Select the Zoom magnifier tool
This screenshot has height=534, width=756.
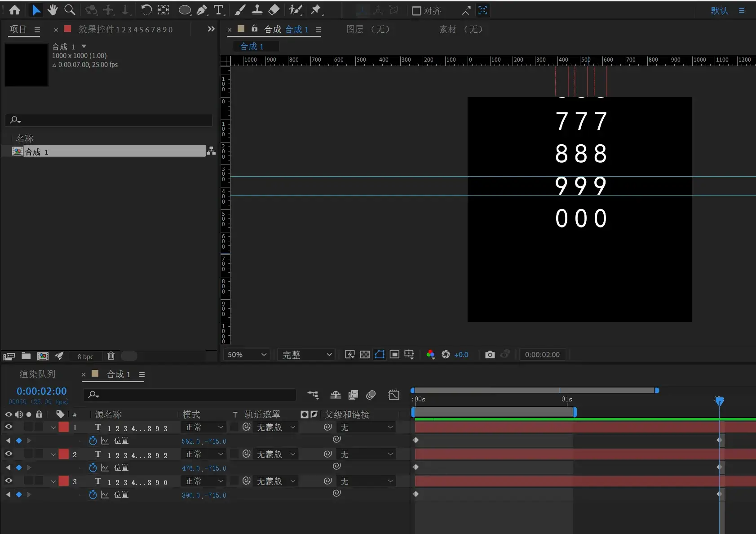[x=70, y=10]
